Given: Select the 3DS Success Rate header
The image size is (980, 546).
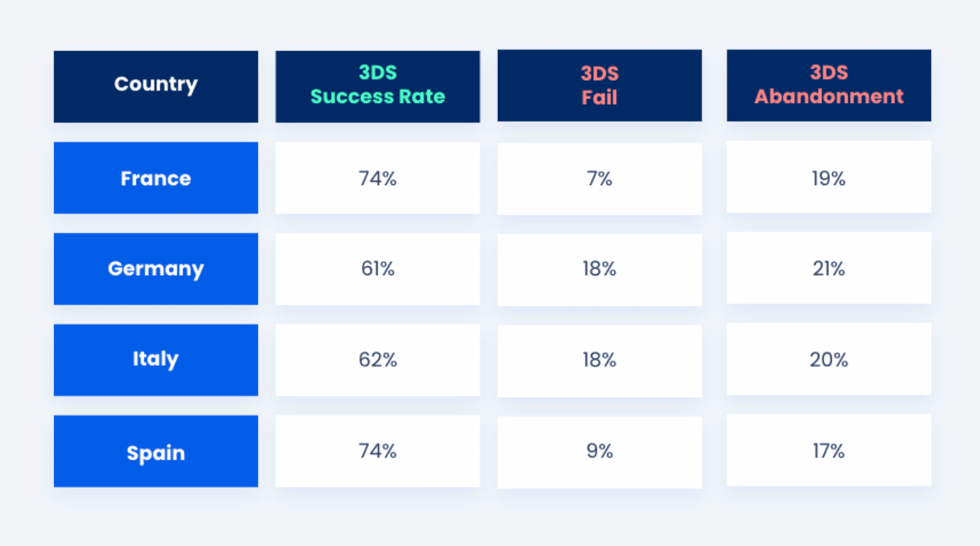Looking at the screenshot, I should click(x=378, y=86).
